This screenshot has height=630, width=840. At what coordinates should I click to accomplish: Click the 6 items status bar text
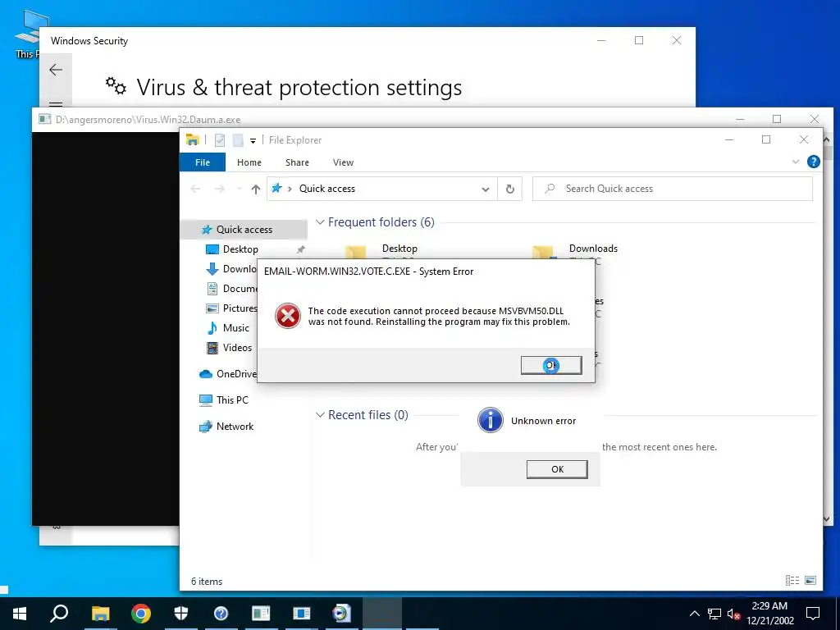pos(207,582)
